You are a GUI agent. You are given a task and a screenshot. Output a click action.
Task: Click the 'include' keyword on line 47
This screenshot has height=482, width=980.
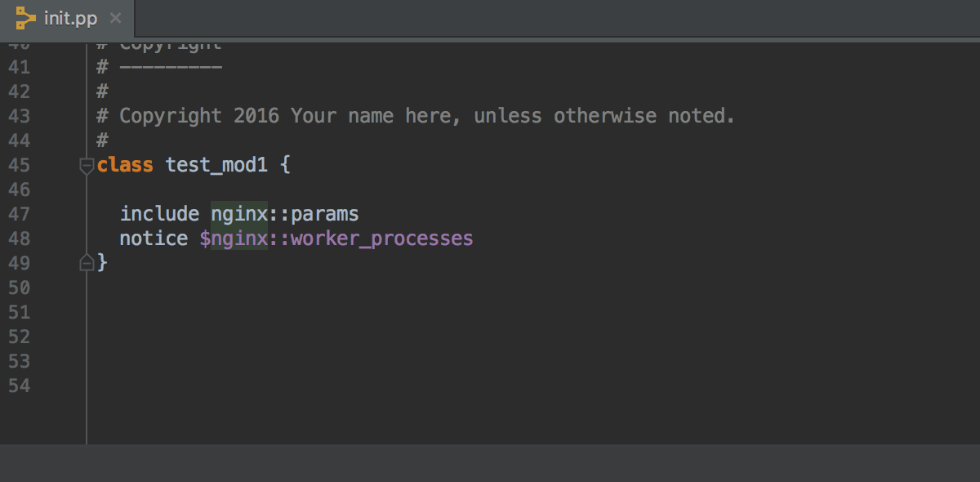point(159,214)
